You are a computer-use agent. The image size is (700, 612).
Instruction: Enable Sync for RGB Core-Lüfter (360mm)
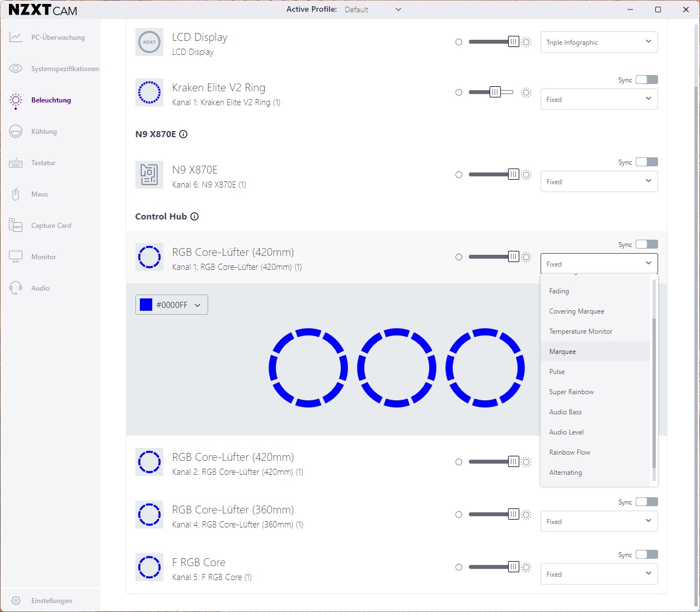tap(647, 502)
